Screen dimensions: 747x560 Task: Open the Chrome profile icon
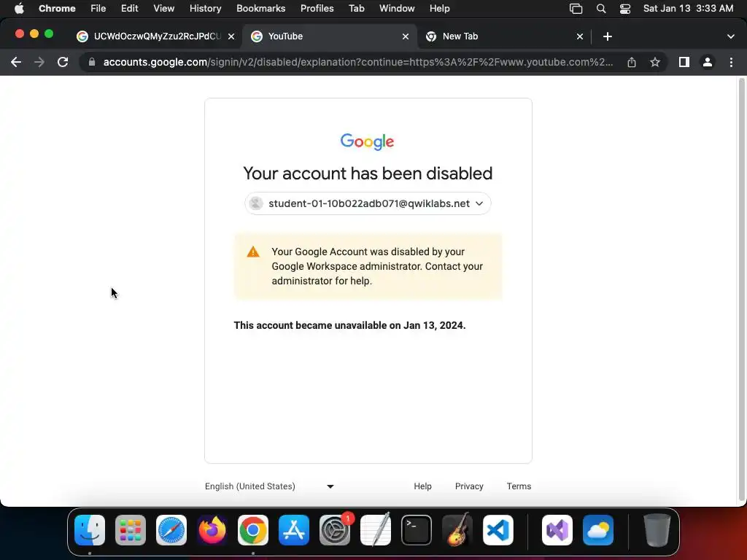point(708,62)
